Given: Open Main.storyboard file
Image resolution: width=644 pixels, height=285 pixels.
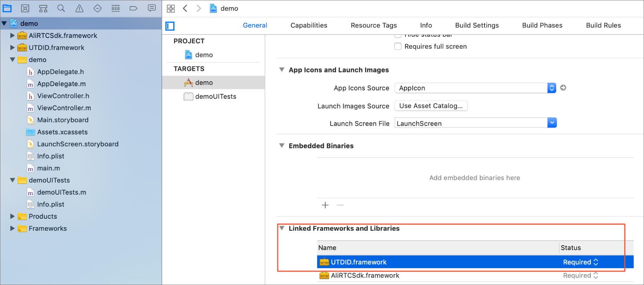Looking at the screenshot, I should tap(63, 120).
